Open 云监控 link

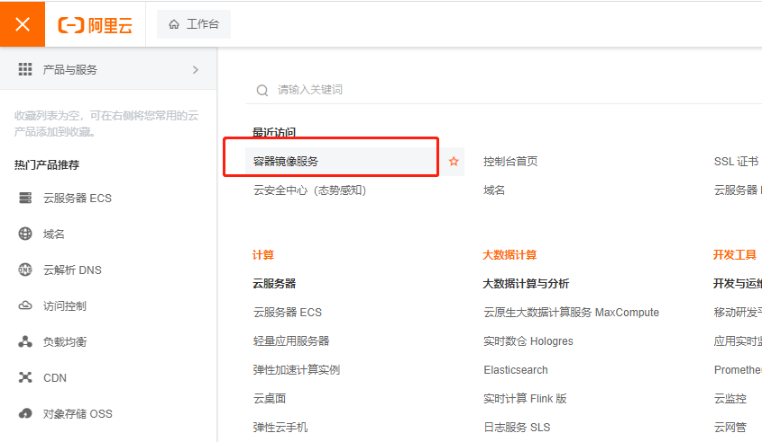pos(730,398)
